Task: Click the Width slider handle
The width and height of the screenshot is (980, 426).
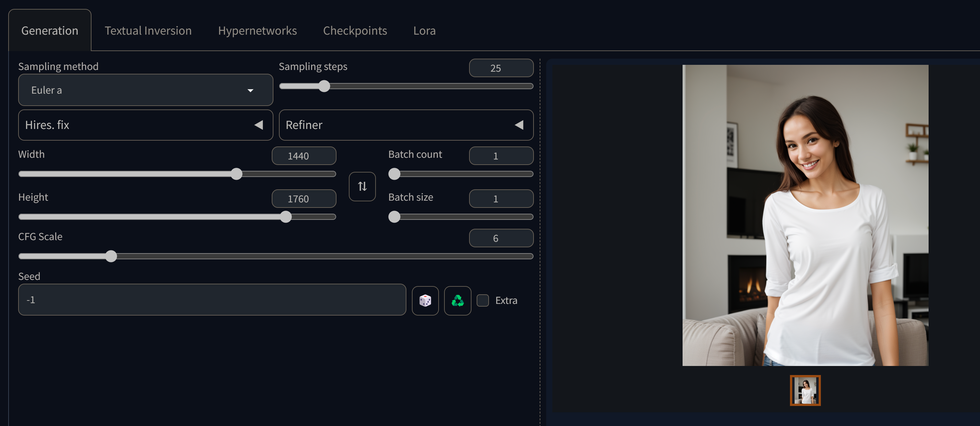Action: [x=236, y=174]
